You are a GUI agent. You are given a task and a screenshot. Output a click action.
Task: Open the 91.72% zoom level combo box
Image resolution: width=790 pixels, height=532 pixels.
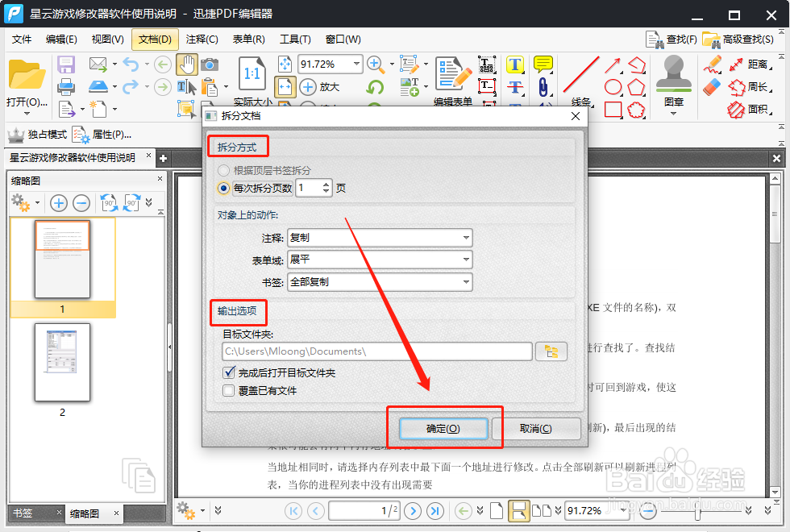[331, 63]
